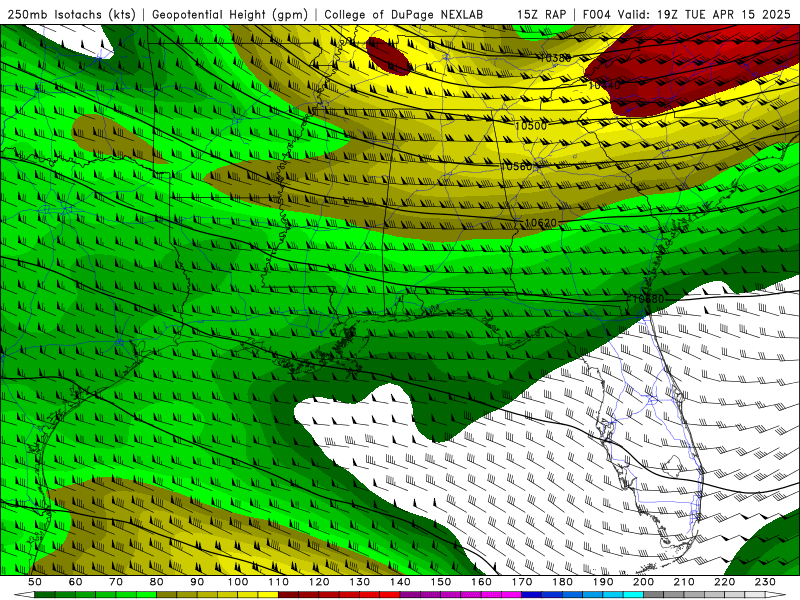Viewport: 800px width, 600px height.
Task: Click the 150 value on the color scale
Action: point(441,582)
